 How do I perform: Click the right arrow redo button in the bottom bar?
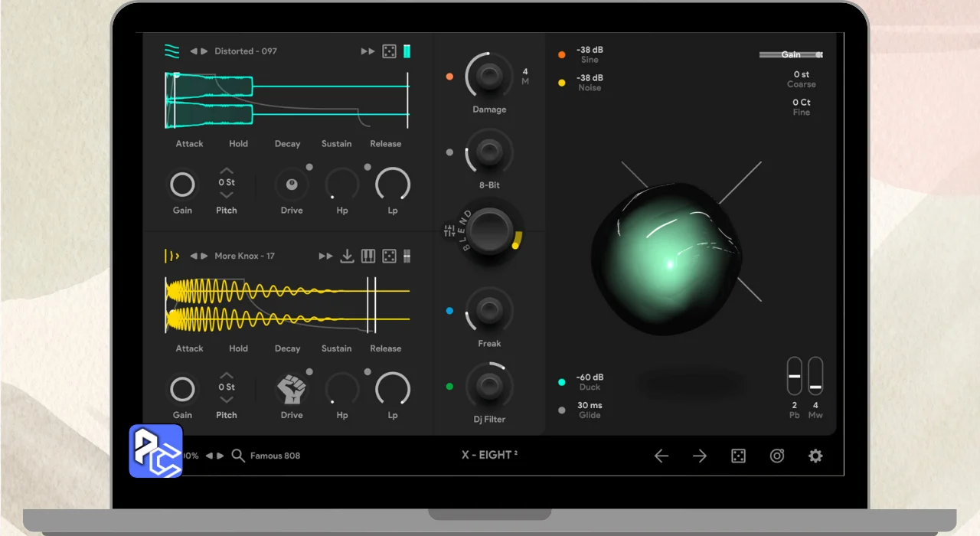(700, 456)
